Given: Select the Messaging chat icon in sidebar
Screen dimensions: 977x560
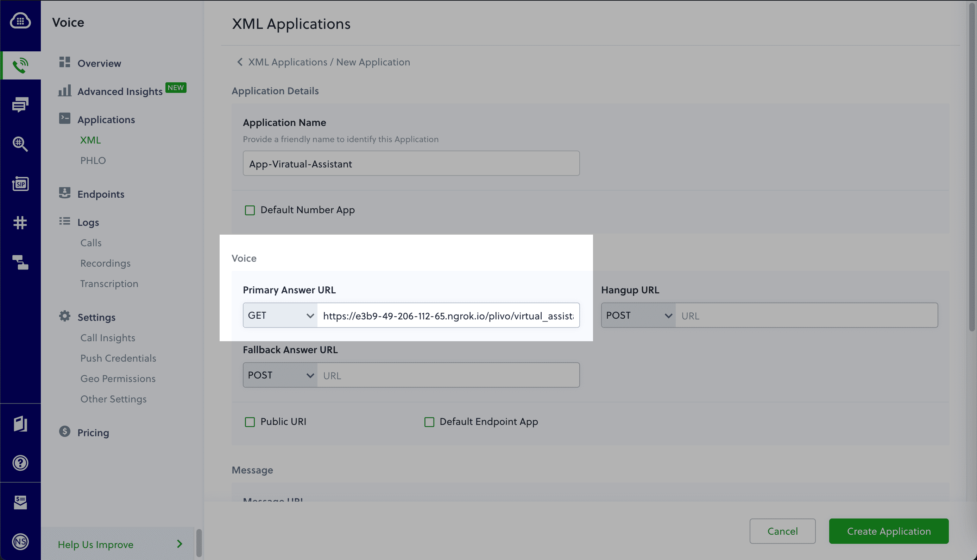Looking at the screenshot, I should point(20,104).
